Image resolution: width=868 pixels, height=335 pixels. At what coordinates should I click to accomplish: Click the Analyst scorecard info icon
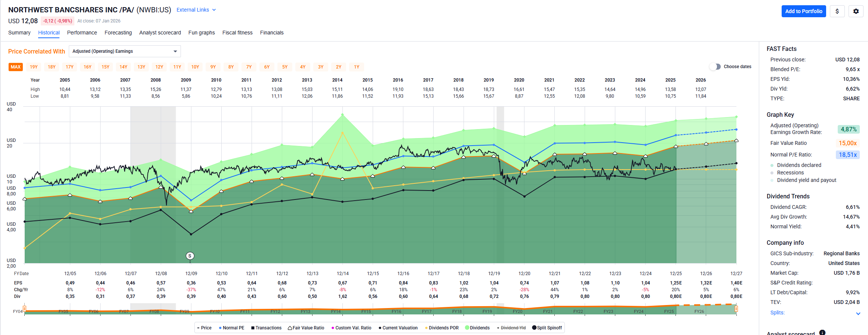pyautogui.click(x=822, y=332)
